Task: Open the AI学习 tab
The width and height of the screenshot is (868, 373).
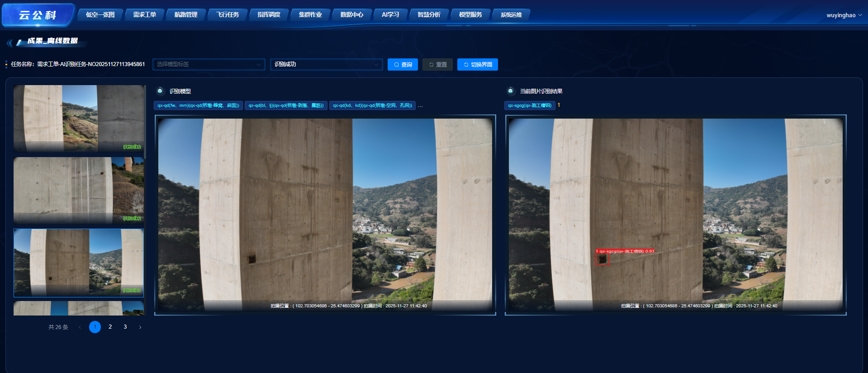Action: (390, 14)
